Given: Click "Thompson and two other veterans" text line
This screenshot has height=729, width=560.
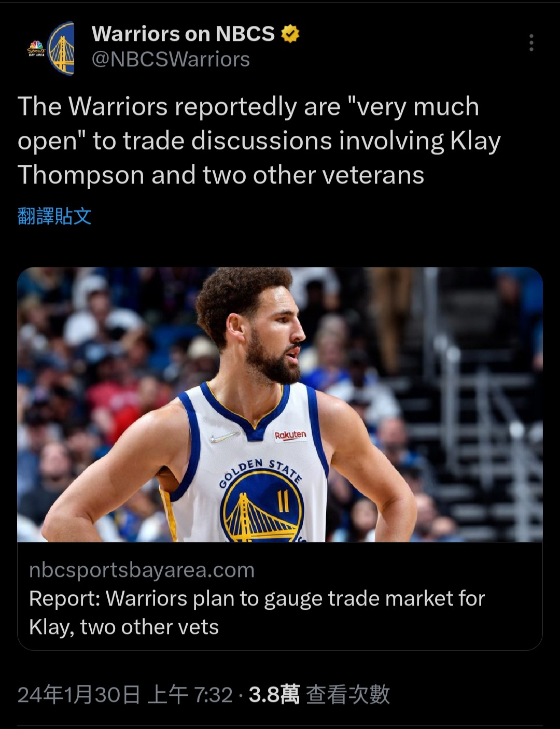Looking at the screenshot, I should pos(221,175).
